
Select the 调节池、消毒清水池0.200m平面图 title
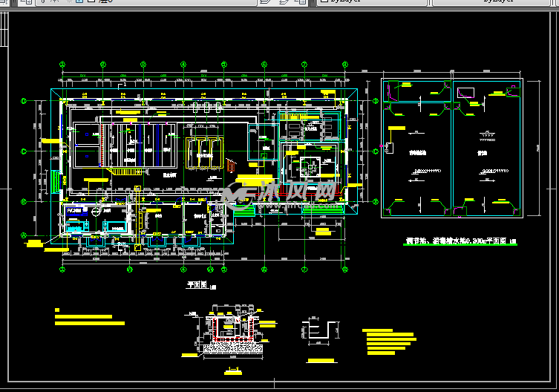[457, 241]
